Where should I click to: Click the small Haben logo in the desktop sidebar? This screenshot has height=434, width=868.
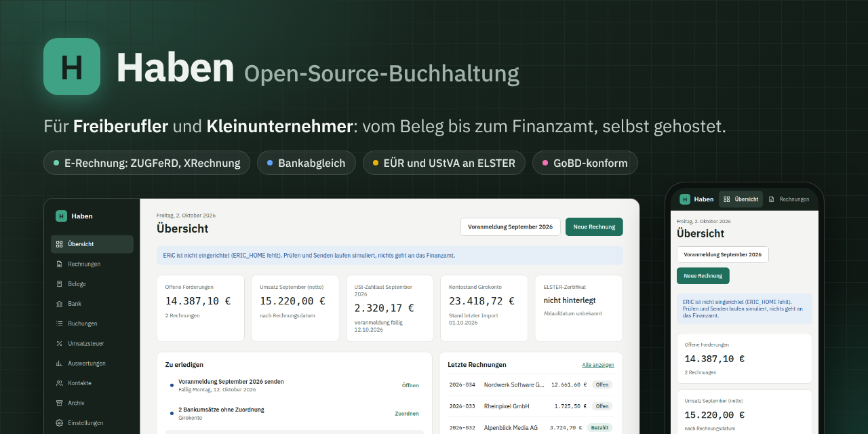point(61,216)
